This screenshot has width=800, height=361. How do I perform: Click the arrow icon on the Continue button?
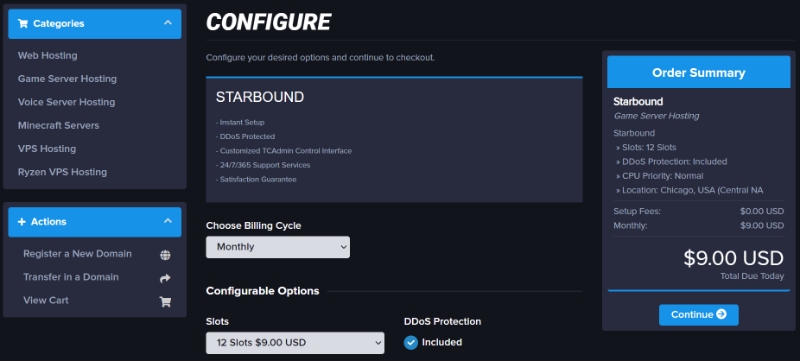coord(721,314)
